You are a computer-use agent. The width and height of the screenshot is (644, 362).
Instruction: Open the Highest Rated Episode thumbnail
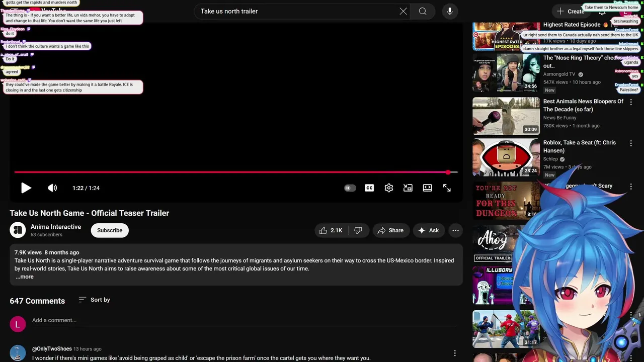tap(506, 36)
